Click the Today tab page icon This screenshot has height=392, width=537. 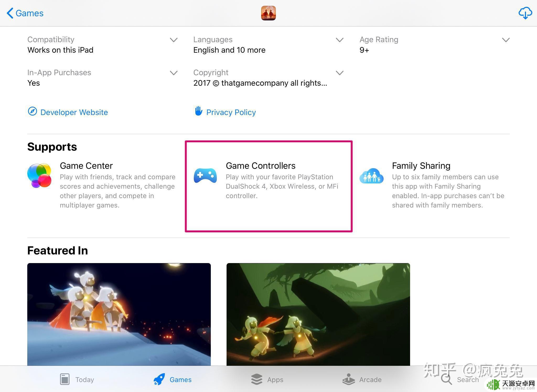65,379
